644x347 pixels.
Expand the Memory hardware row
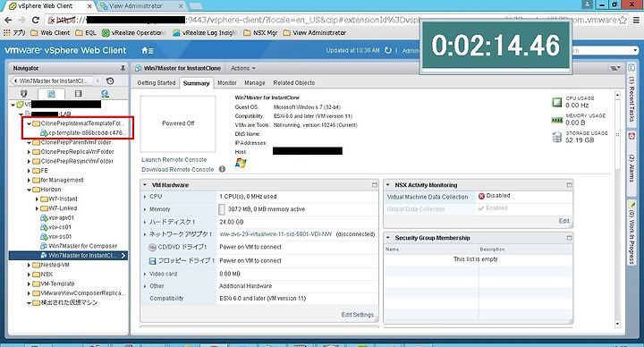click(x=145, y=209)
